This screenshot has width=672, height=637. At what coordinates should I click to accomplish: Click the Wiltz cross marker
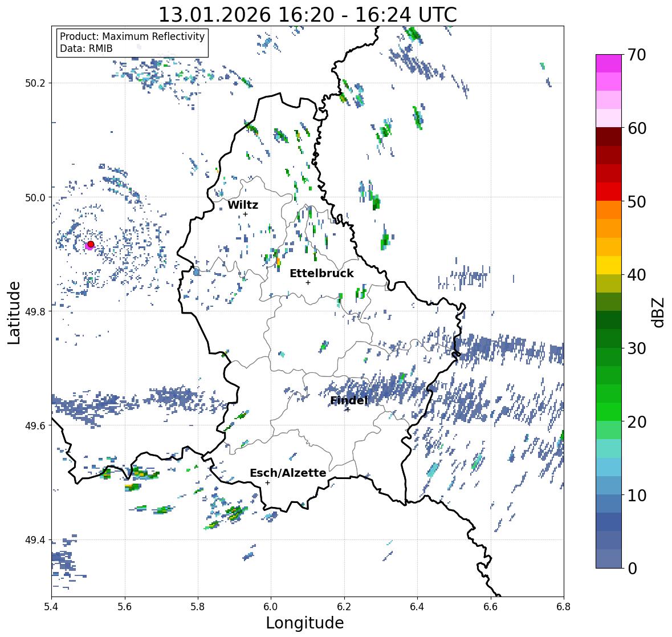[x=245, y=214]
